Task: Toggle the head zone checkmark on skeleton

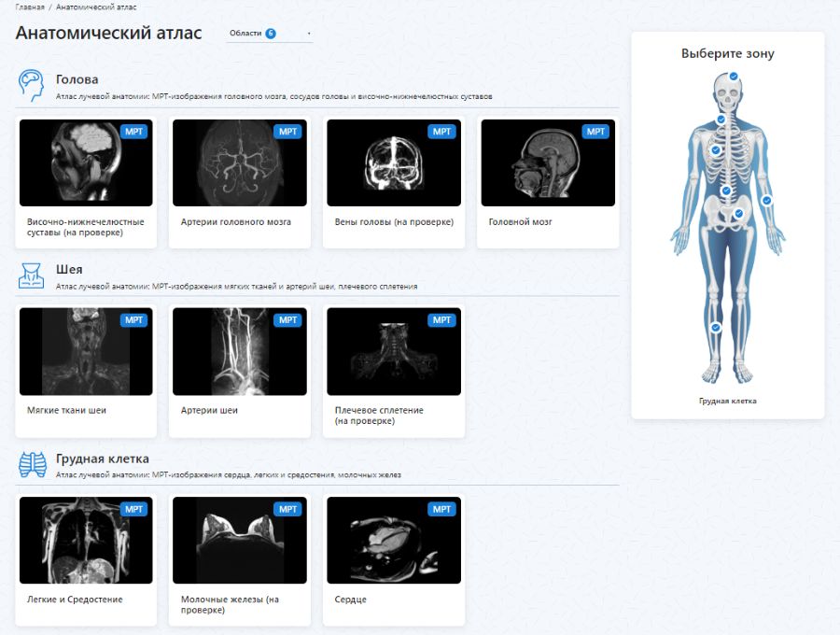Action: point(734,76)
